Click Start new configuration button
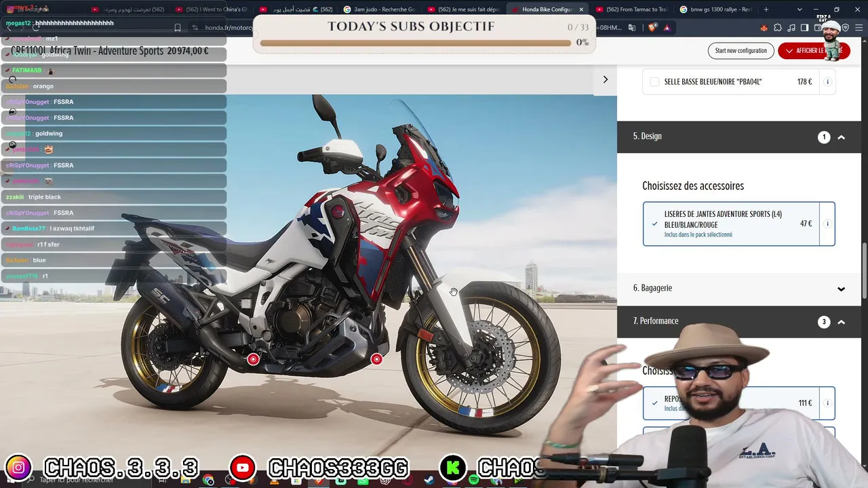This screenshot has width=868, height=488. (741, 51)
